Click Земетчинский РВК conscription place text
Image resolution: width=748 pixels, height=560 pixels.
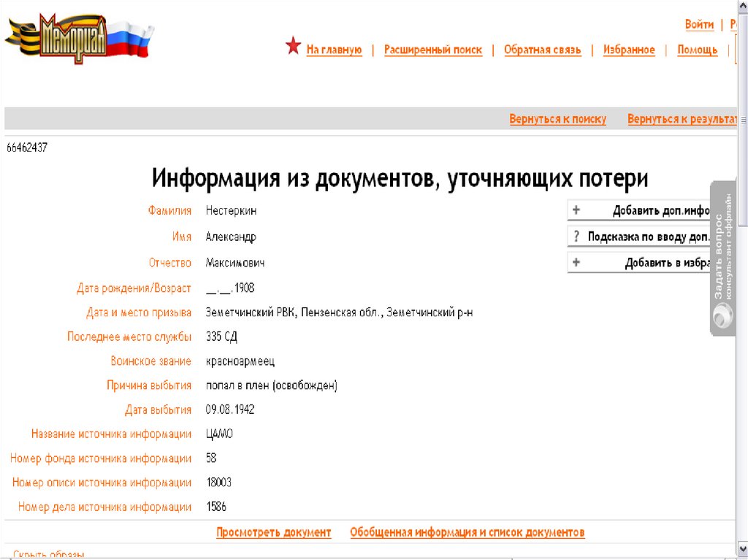pos(339,312)
